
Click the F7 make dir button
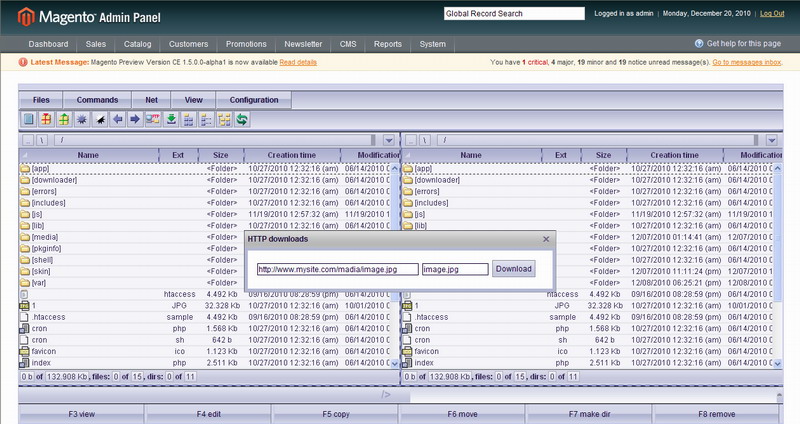589,414
